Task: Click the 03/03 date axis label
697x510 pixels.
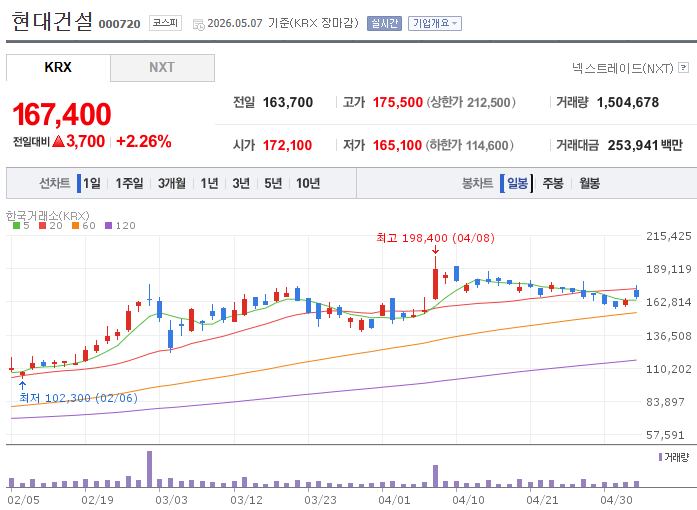Action: coord(171,500)
